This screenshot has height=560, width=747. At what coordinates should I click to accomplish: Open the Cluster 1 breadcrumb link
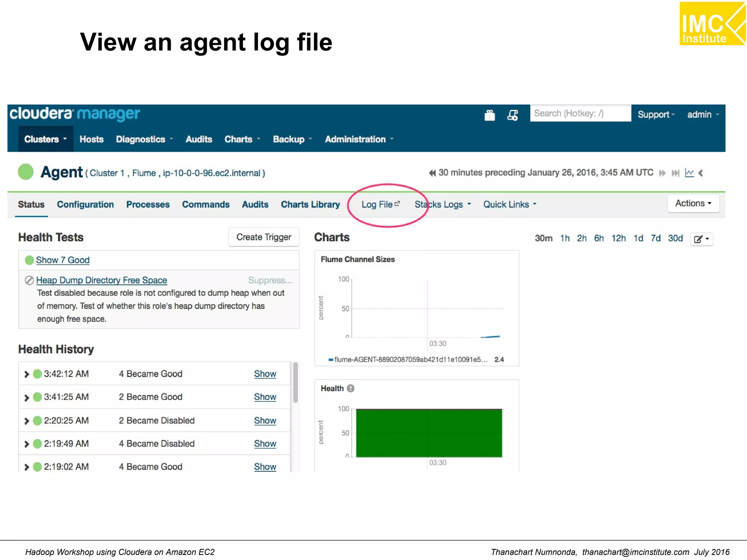click(107, 173)
